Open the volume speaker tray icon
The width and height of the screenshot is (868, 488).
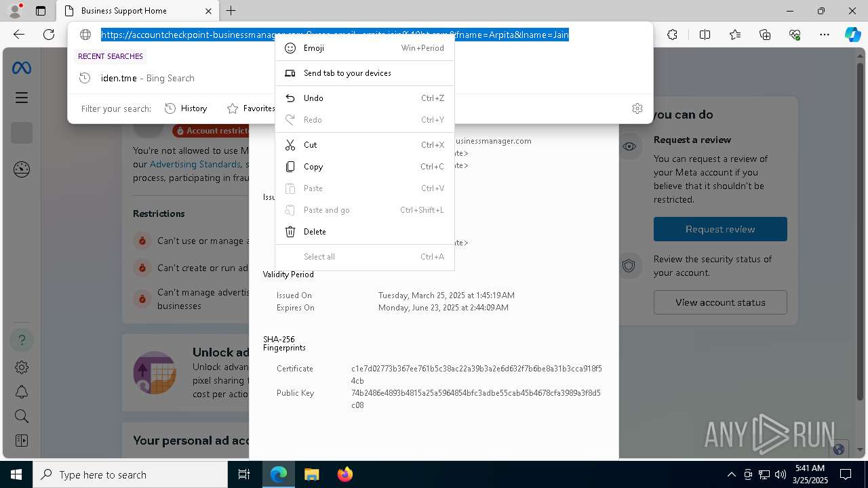pos(780,474)
